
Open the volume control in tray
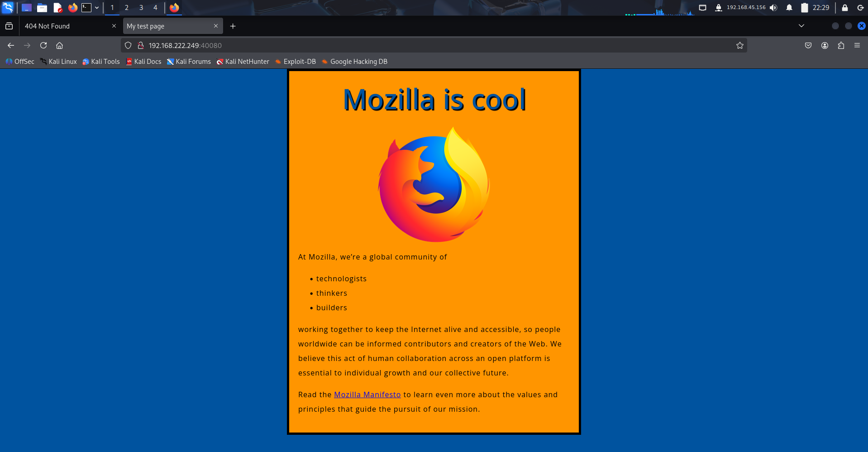point(773,7)
